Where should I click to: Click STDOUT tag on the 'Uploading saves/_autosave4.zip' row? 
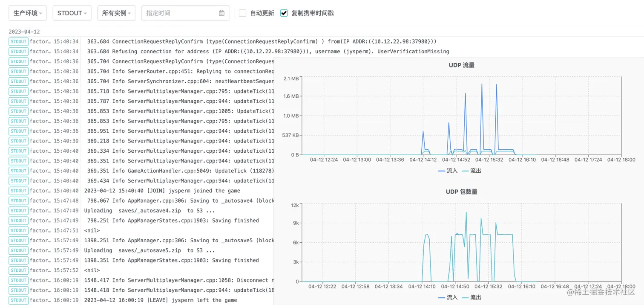point(18,211)
